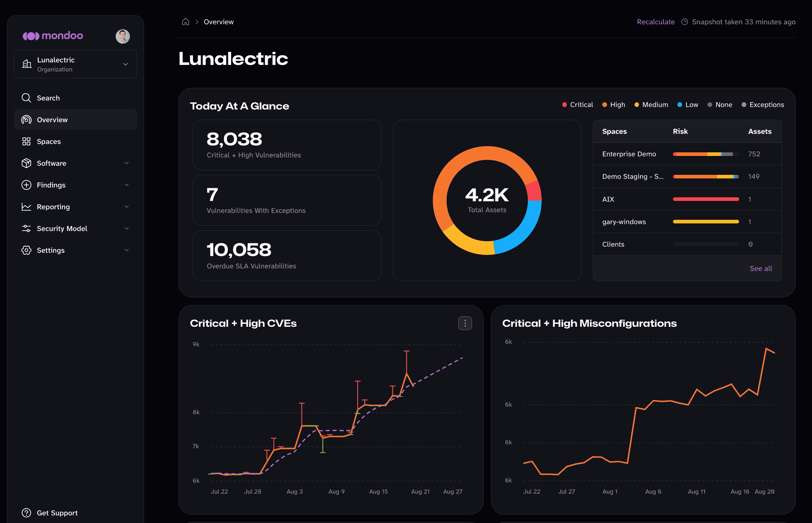
Task: Go to Spaces in the sidebar
Action: click(x=75, y=141)
